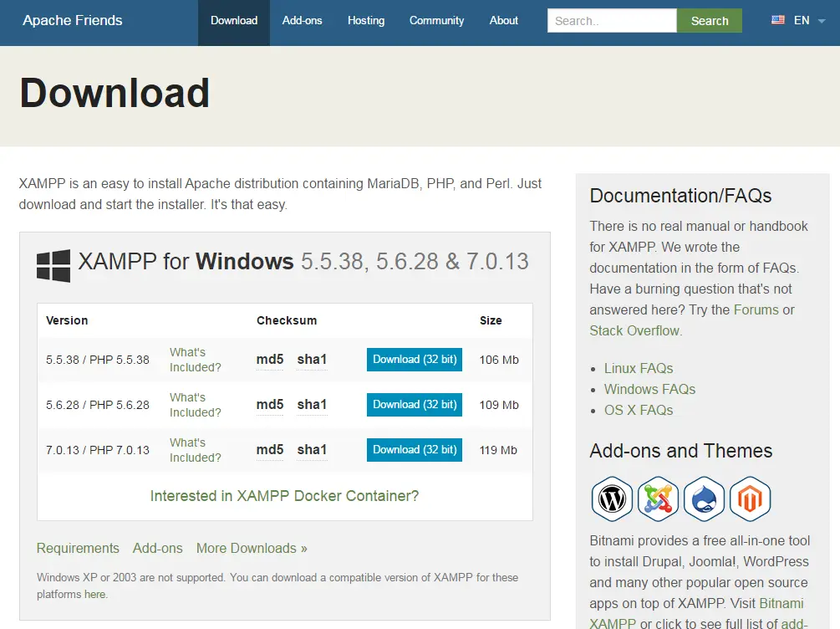The width and height of the screenshot is (840, 629).
Task: Click the large Download page title
Action: pos(115,93)
